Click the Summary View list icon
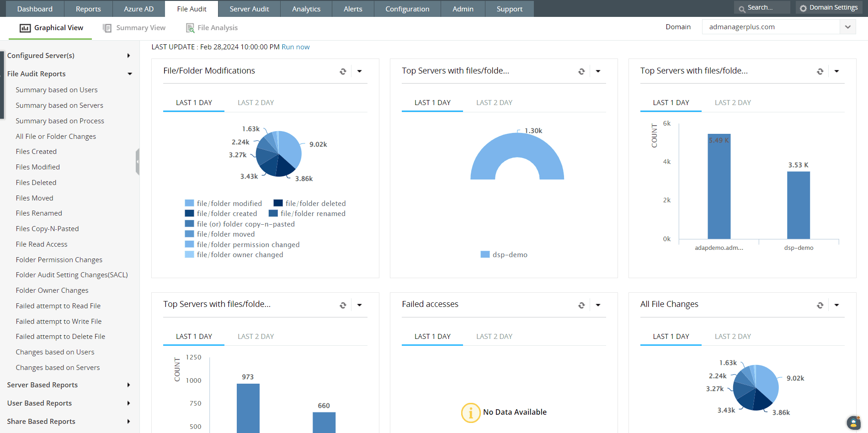The height and width of the screenshot is (433, 868). 107,28
